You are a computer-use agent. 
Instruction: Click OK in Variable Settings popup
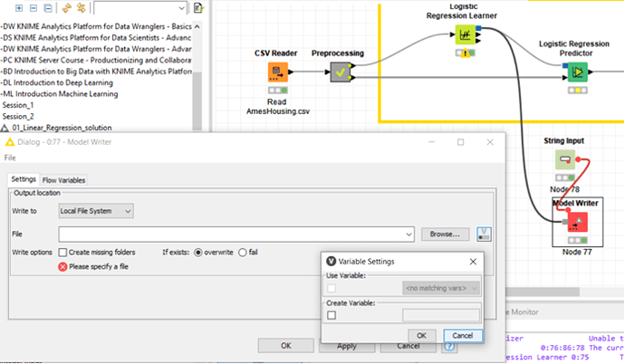pyautogui.click(x=422, y=335)
